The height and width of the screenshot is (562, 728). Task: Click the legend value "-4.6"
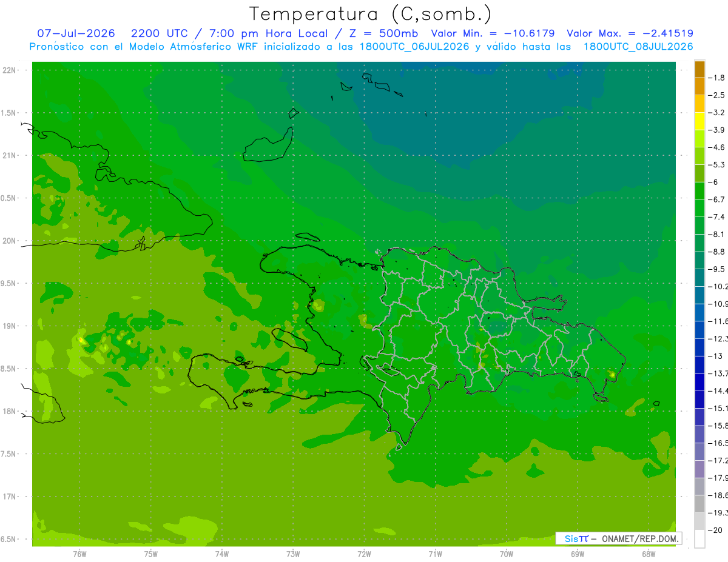(716, 147)
